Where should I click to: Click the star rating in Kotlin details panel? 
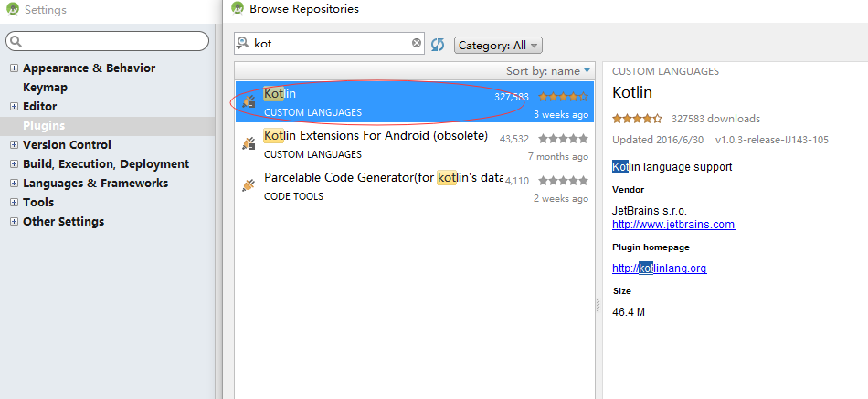point(637,119)
